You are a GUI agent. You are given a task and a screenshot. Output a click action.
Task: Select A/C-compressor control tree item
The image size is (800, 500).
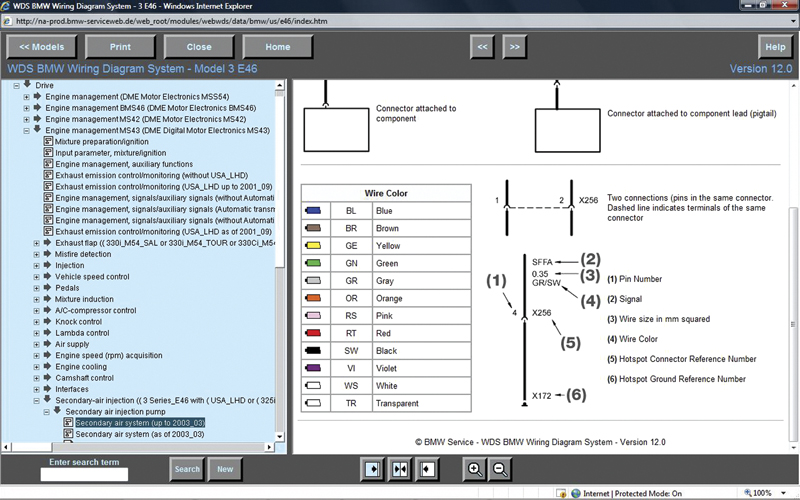[96, 310]
